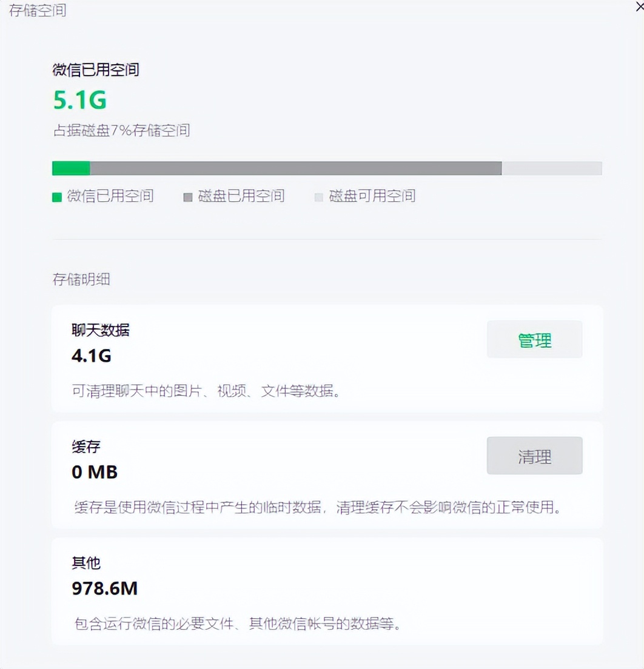Click the 存储明细 section heading
The width and height of the screenshot is (644, 669).
[81, 279]
